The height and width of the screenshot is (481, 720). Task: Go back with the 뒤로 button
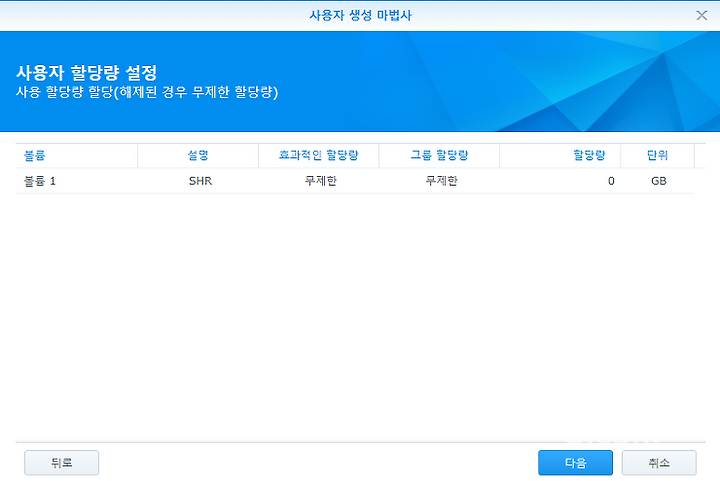click(62, 463)
